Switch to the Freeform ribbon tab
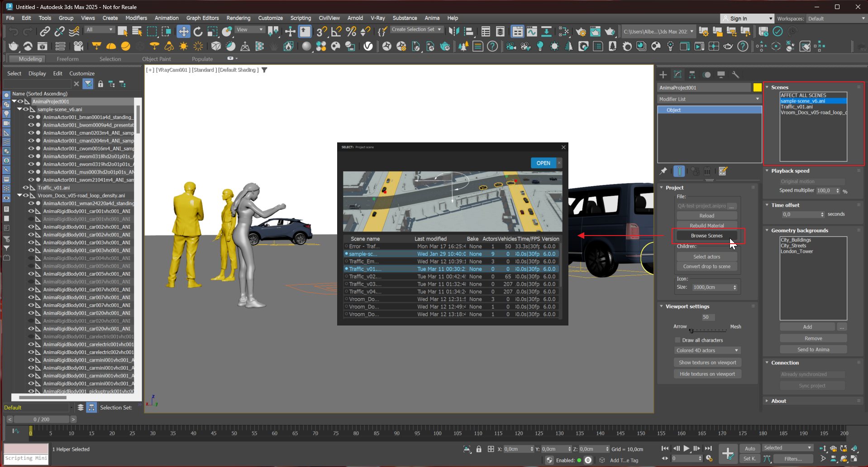Screen dimensions: 868x467 (x=67, y=59)
